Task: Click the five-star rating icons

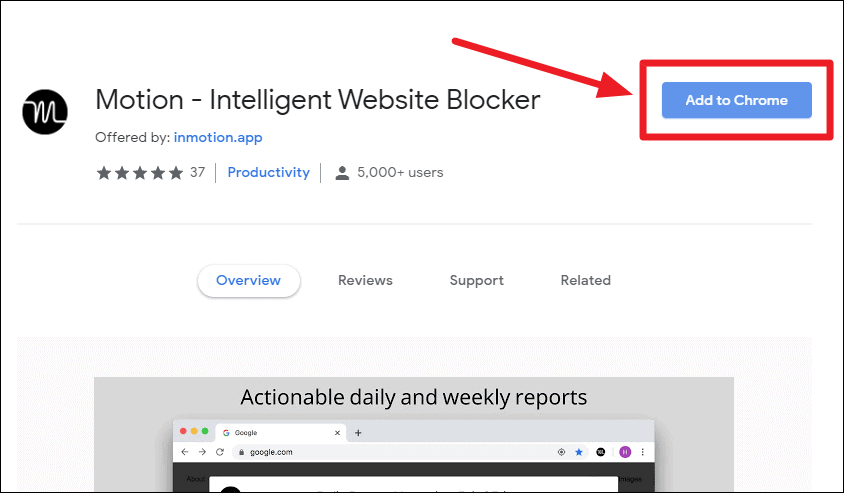Action: 140,173
